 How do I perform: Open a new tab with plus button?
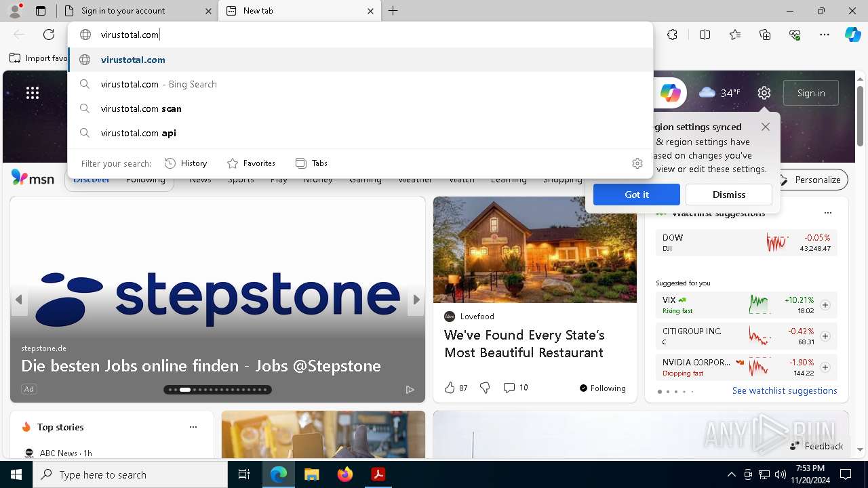click(393, 11)
